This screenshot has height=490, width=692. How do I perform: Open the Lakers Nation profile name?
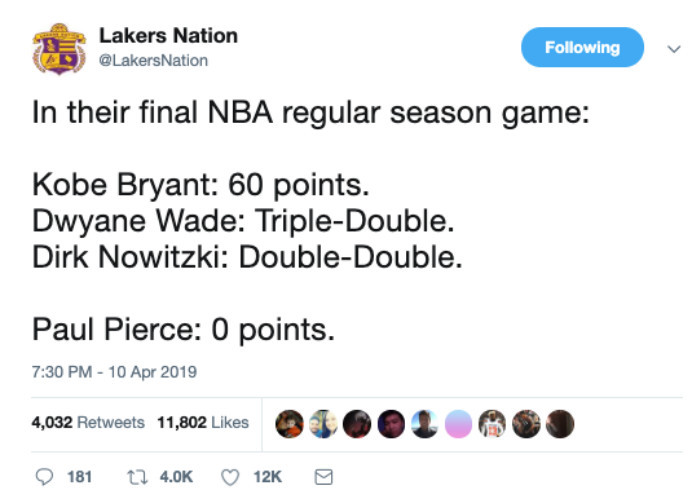click(168, 36)
